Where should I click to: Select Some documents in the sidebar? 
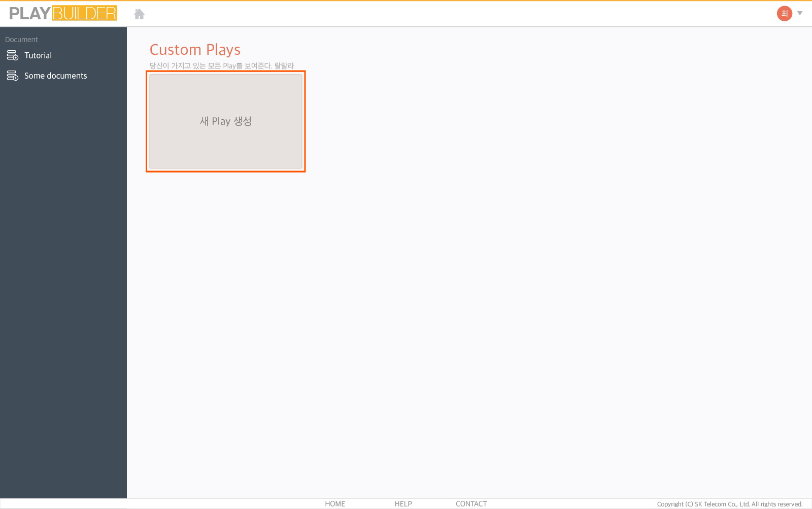point(55,76)
